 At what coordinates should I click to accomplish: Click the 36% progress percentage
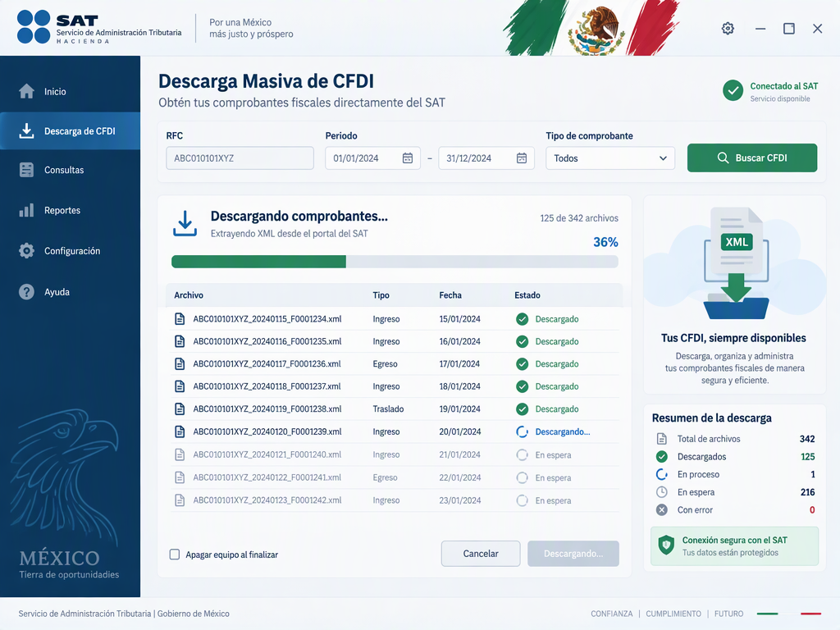605,242
